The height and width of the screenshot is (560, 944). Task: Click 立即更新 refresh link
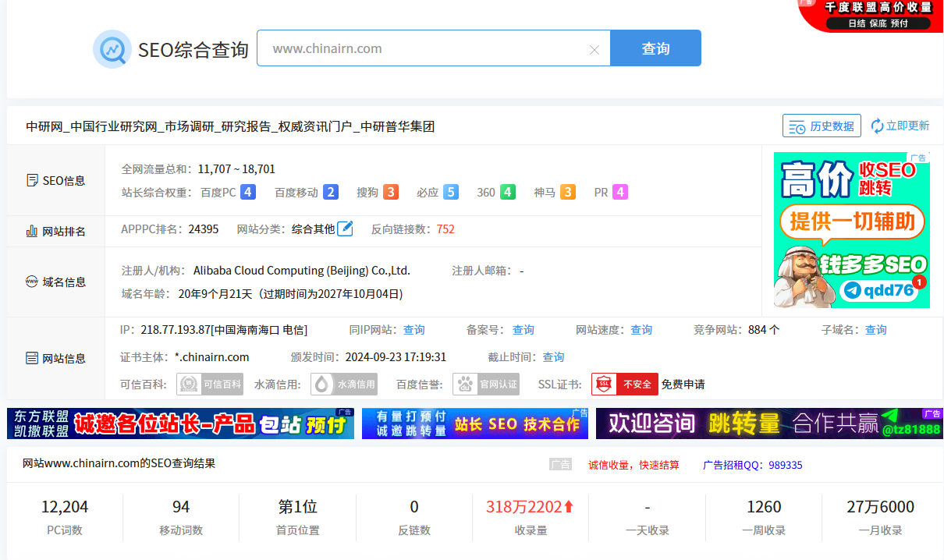[x=900, y=126]
